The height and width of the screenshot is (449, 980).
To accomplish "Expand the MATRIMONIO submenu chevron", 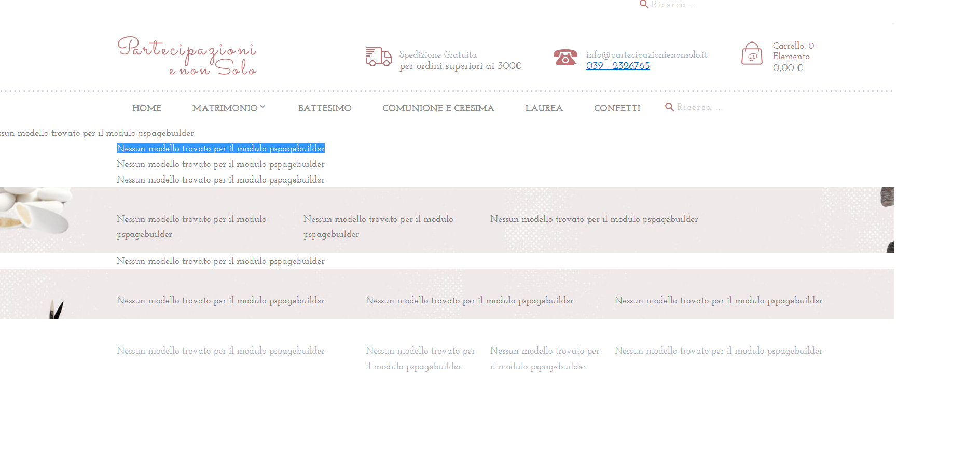I will [x=263, y=107].
